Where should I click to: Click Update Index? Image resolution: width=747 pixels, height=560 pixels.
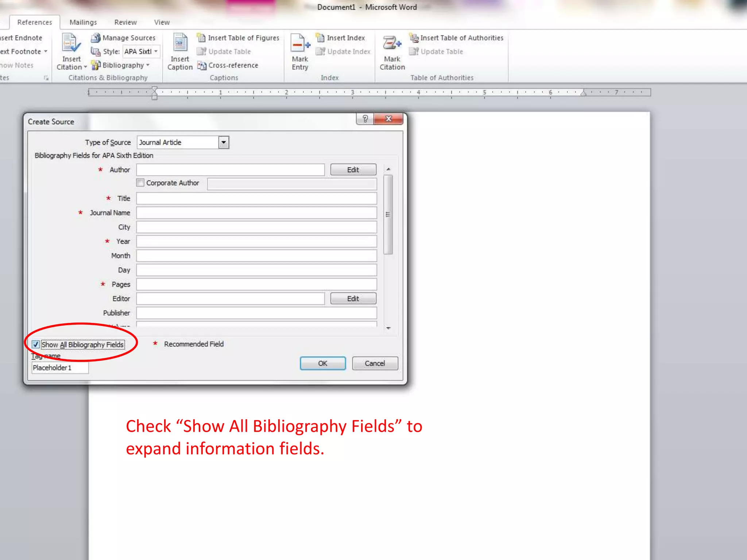(x=343, y=51)
